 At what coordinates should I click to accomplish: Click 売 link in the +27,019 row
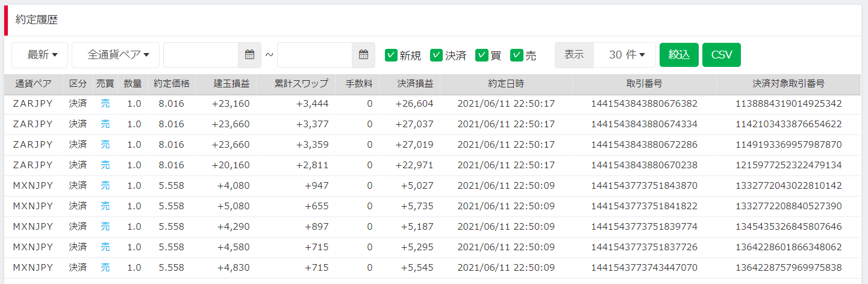pos(105,145)
